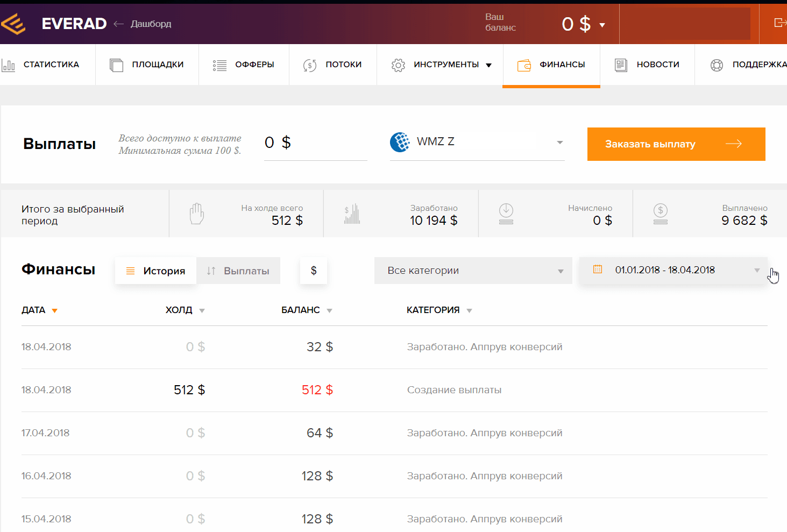The height and width of the screenshot is (532, 787).
Task: Expand the WMZ Z payment method dropdown
Action: point(477,142)
